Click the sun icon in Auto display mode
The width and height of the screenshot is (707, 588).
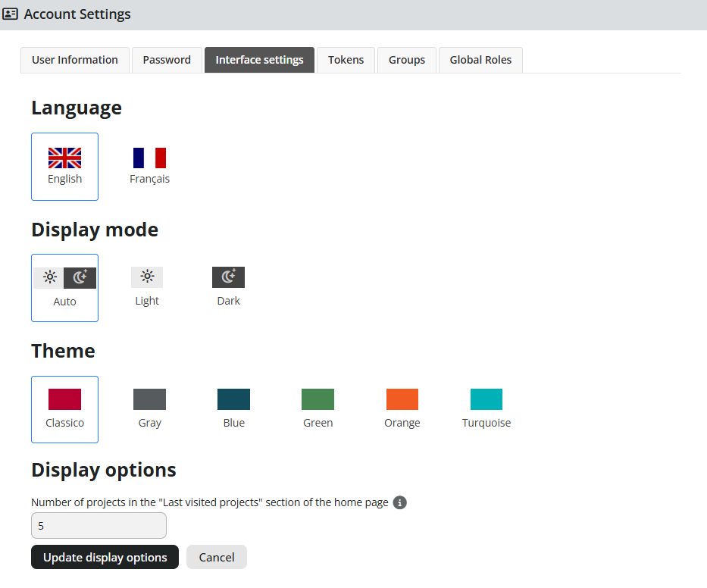(x=49, y=277)
